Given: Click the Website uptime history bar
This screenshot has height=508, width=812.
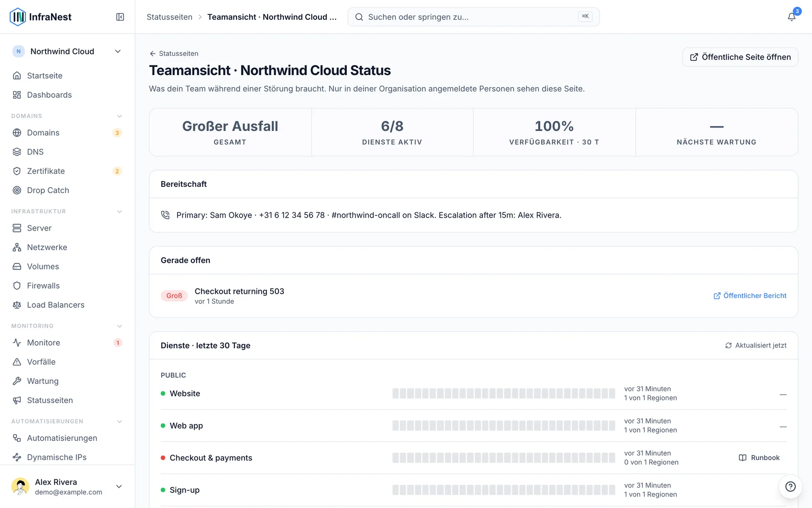Looking at the screenshot, I should click(x=504, y=393).
